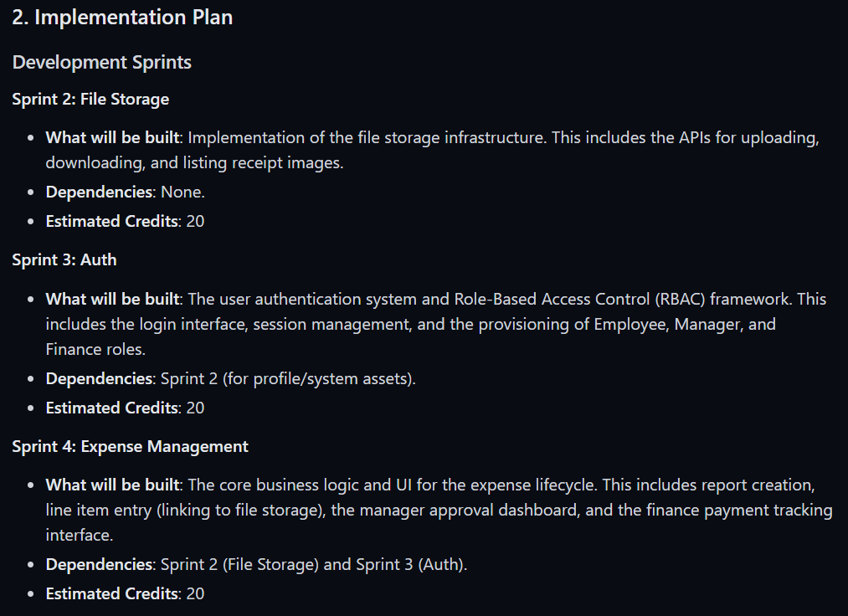This screenshot has height=616, width=848.
Task: Click '(for profile/system assets)' text
Action: tap(319, 378)
